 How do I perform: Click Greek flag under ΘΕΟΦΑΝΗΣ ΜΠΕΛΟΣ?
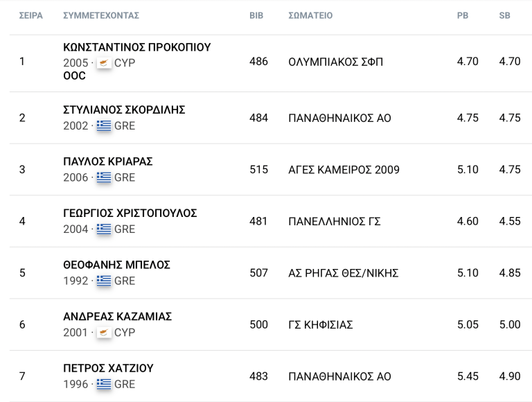click(x=104, y=281)
